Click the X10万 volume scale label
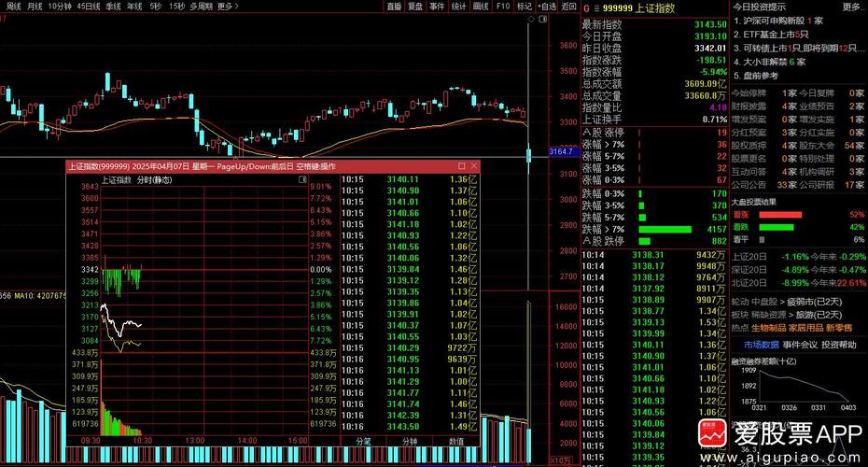This screenshot has width=868, height=467. tap(562, 460)
